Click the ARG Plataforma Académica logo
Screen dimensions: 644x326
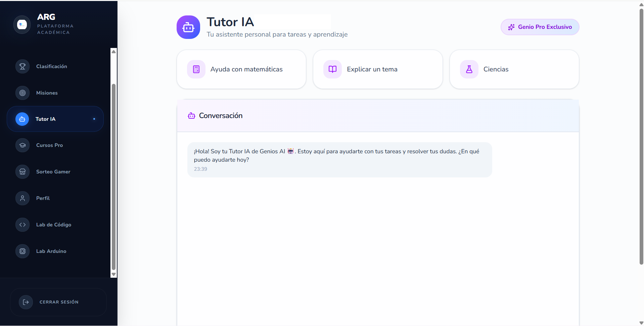44,24
